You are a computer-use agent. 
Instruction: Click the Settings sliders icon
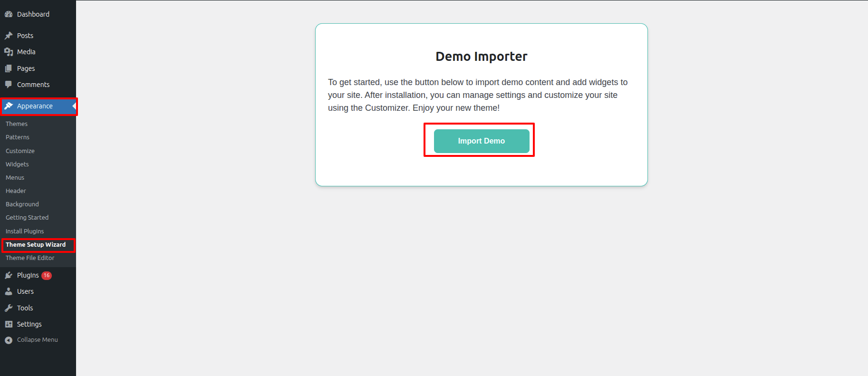tap(9, 324)
